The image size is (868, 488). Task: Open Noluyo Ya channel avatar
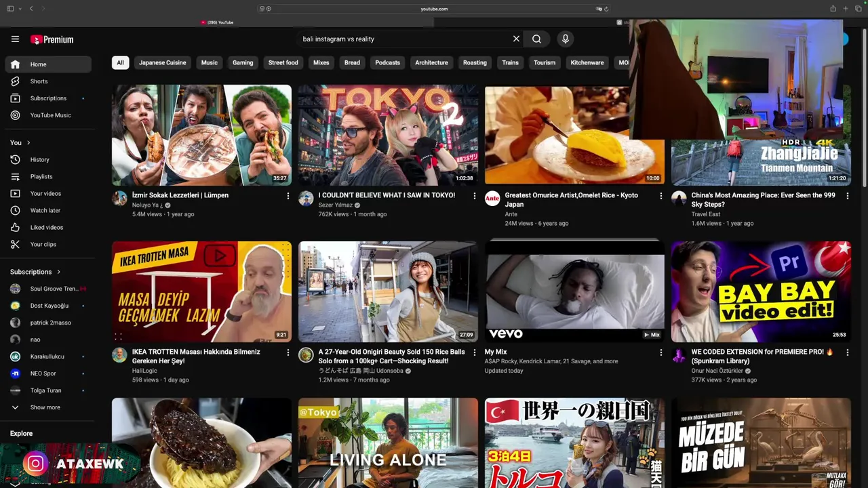coord(119,198)
